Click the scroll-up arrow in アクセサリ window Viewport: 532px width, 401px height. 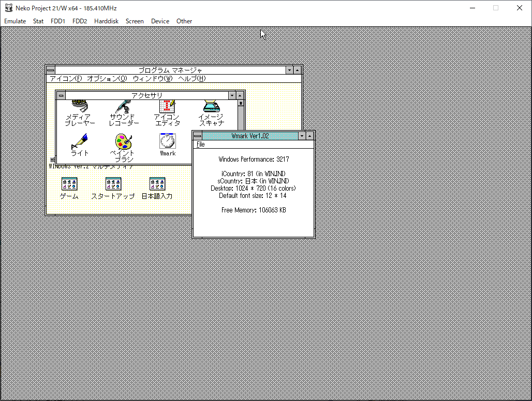click(x=241, y=103)
